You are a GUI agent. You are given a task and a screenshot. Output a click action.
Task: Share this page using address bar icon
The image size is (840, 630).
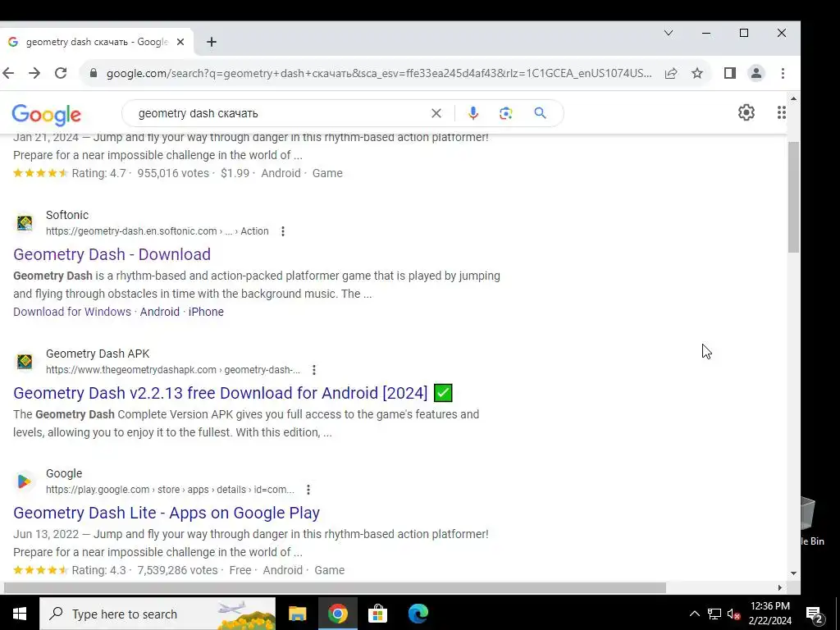[x=671, y=73]
